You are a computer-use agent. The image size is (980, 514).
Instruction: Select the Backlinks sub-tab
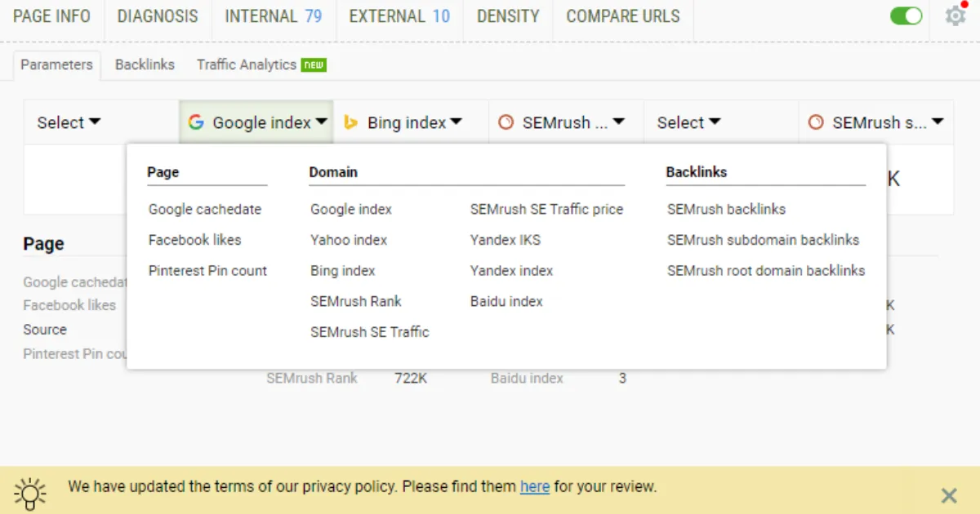coord(145,64)
